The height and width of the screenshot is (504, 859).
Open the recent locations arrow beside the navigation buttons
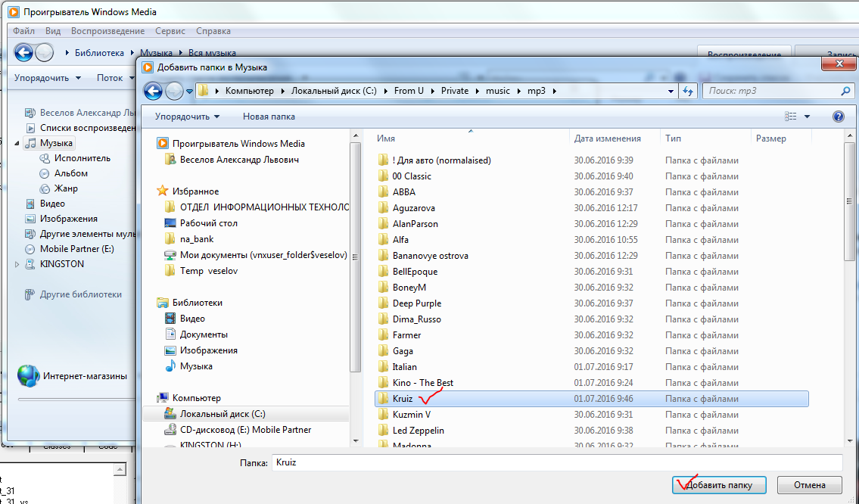click(x=189, y=91)
